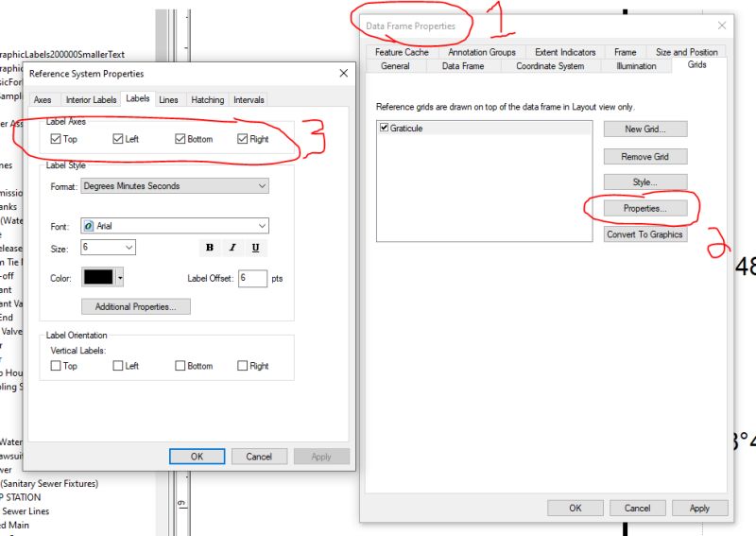The image size is (756, 536).
Task: Open the Color dropdown arrow
Action: pos(120,277)
